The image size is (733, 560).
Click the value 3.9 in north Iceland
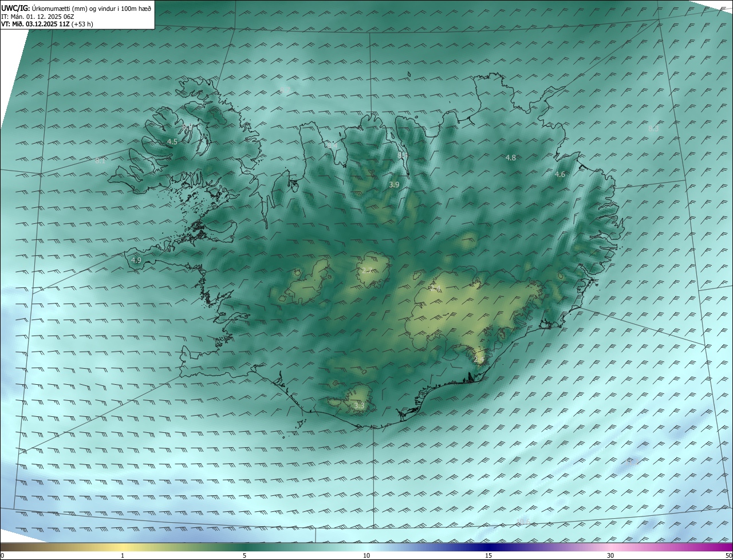394,185
